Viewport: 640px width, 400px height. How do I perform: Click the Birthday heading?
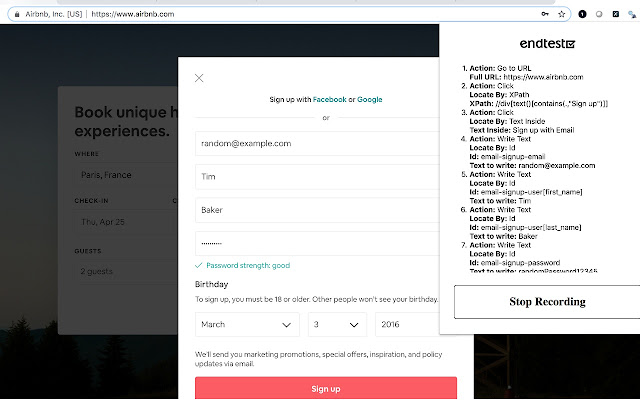click(211, 284)
